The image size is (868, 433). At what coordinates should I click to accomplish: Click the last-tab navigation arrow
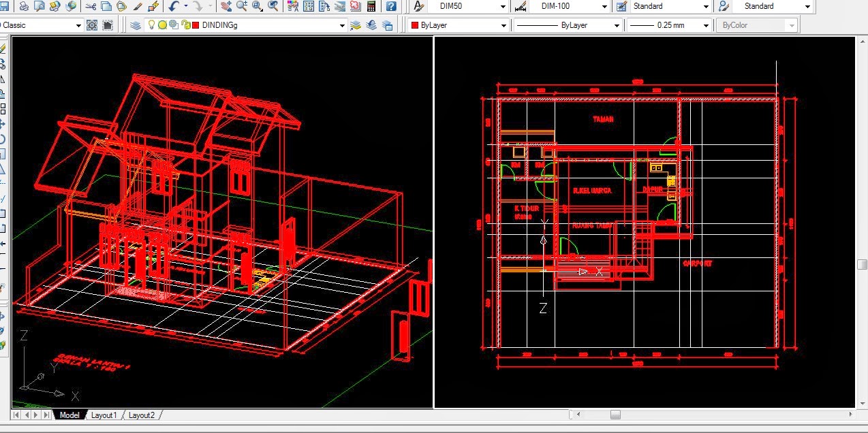tap(46, 415)
